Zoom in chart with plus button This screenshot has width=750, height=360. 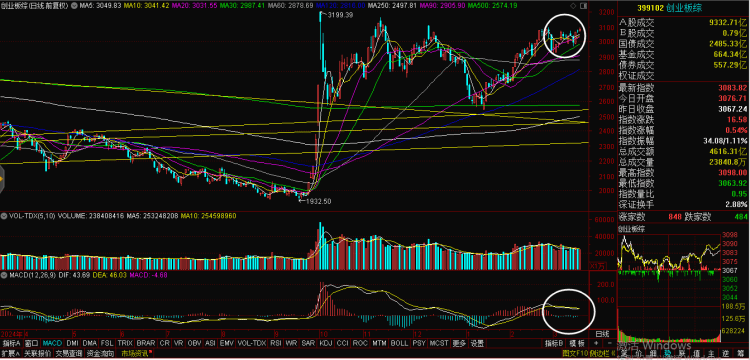(x=596, y=343)
